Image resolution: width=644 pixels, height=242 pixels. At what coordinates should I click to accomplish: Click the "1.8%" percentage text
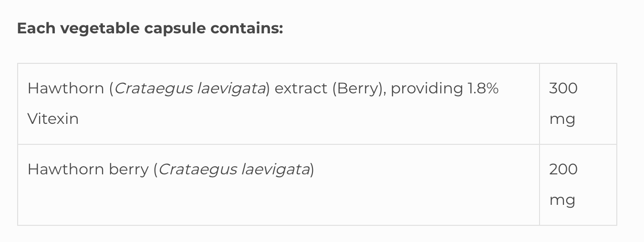[483, 88]
